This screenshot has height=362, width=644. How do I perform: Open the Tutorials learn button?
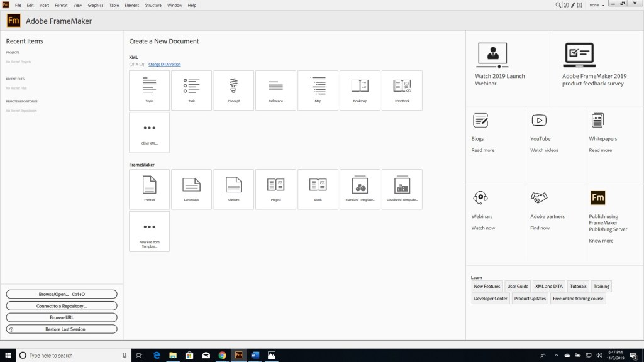pos(578,286)
